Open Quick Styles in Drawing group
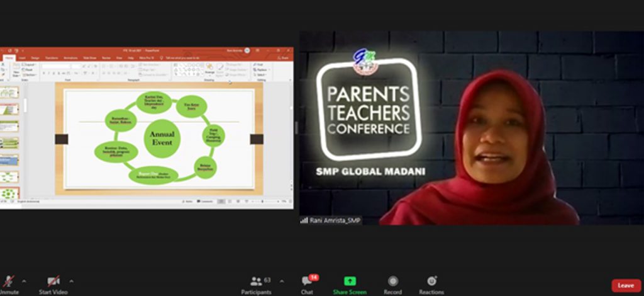 point(220,70)
